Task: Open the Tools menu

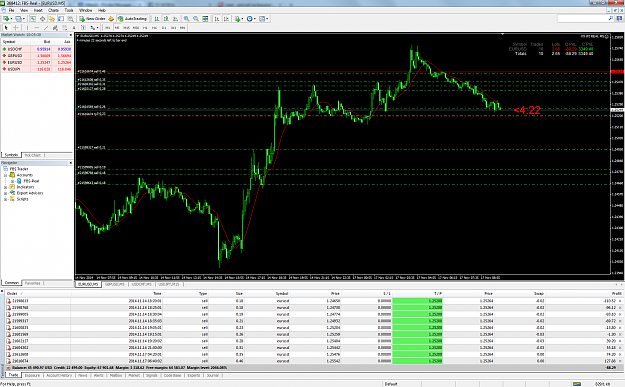Action: (x=69, y=10)
